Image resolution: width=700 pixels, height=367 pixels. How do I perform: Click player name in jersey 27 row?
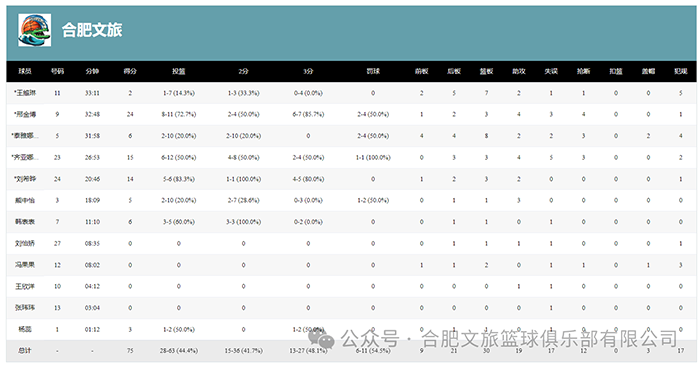click(x=25, y=243)
